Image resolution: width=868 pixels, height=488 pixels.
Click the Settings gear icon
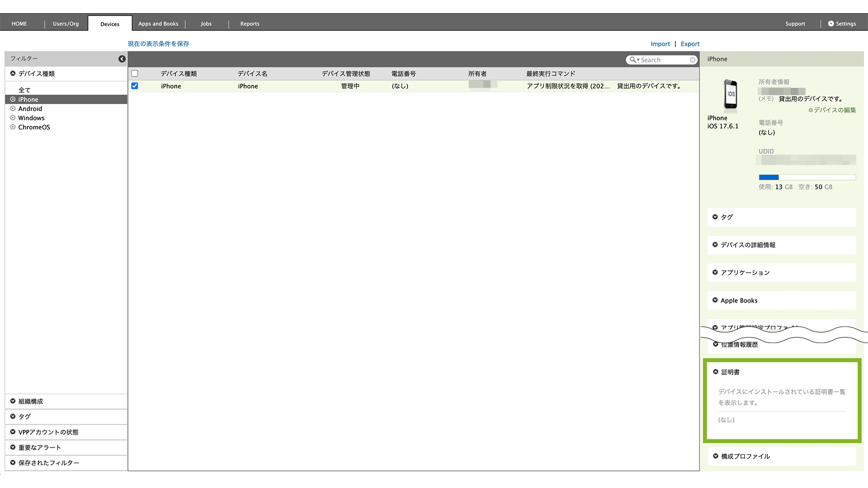[x=831, y=23]
